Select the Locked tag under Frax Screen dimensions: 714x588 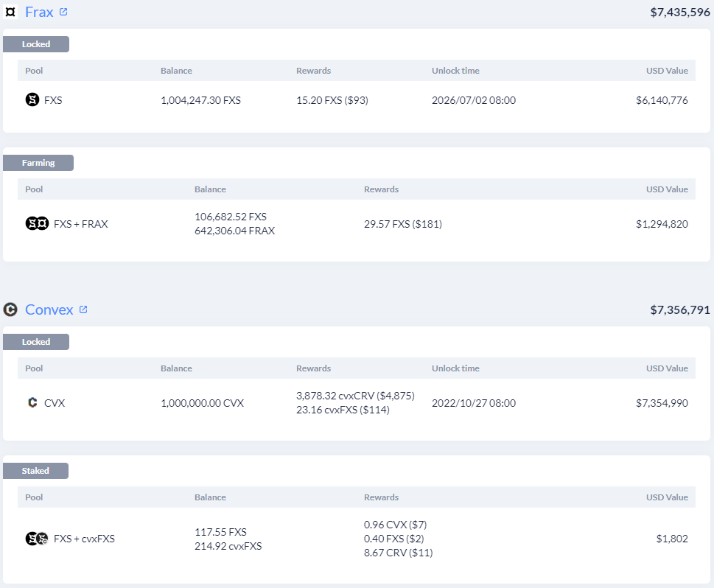[36, 44]
